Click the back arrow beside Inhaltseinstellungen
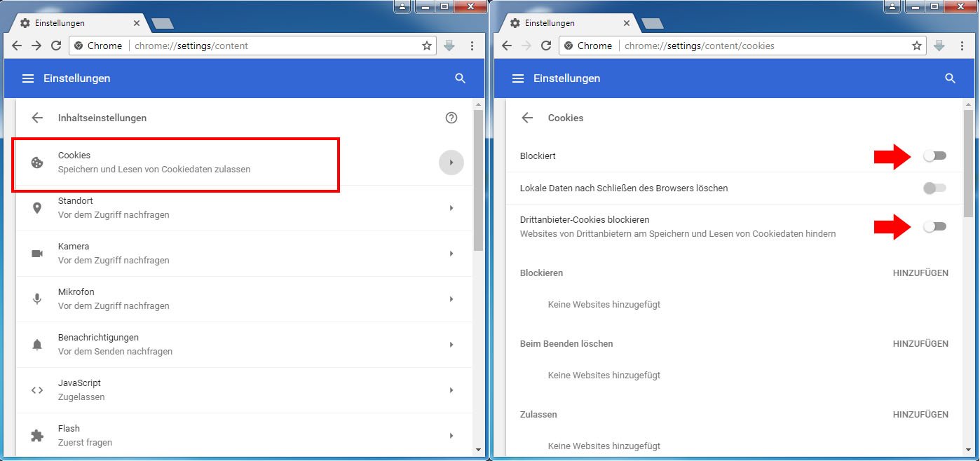This screenshot has width=980, height=461. click(x=37, y=118)
